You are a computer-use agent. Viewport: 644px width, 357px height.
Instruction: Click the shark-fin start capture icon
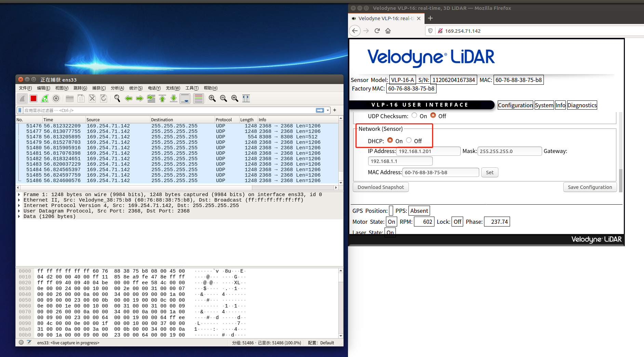[x=22, y=98]
